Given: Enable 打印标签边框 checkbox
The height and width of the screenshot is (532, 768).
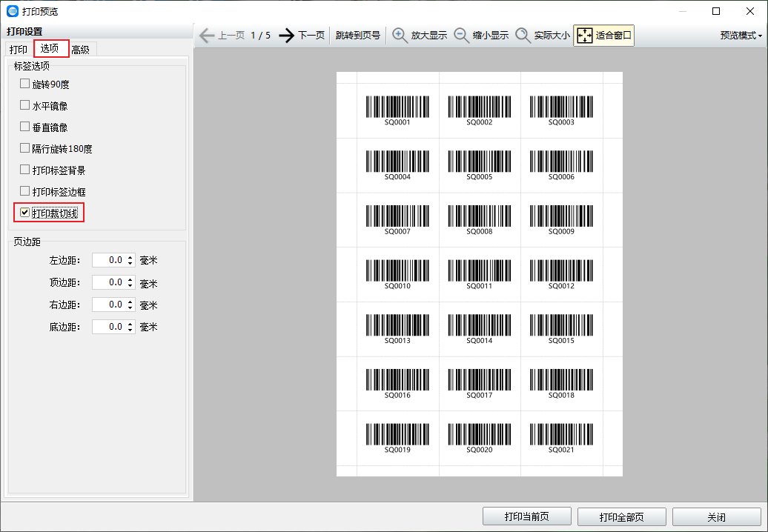Looking at the screenshot, I should click(x=25, y=191).
